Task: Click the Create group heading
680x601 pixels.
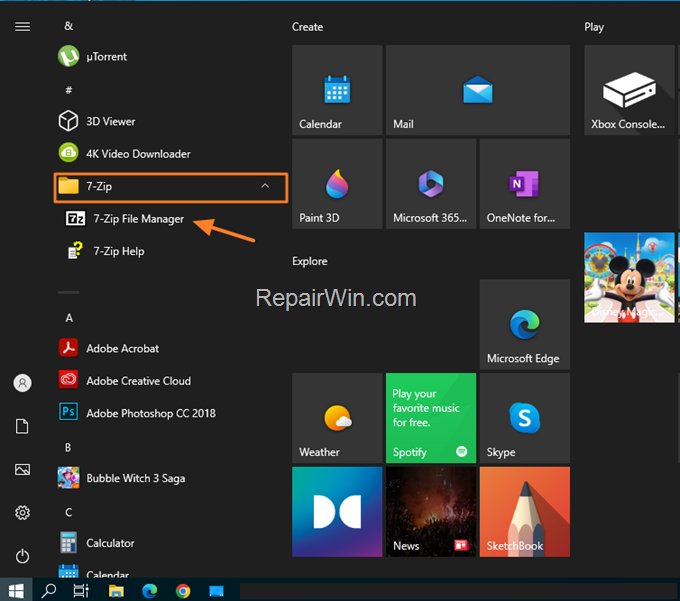Action: coord(307,27)
